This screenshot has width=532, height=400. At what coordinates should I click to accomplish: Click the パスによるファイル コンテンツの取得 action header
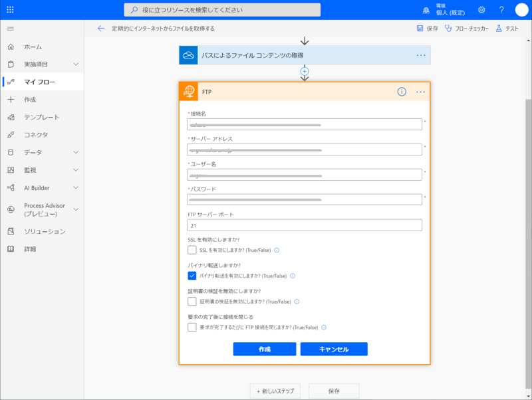click(305, 55)
